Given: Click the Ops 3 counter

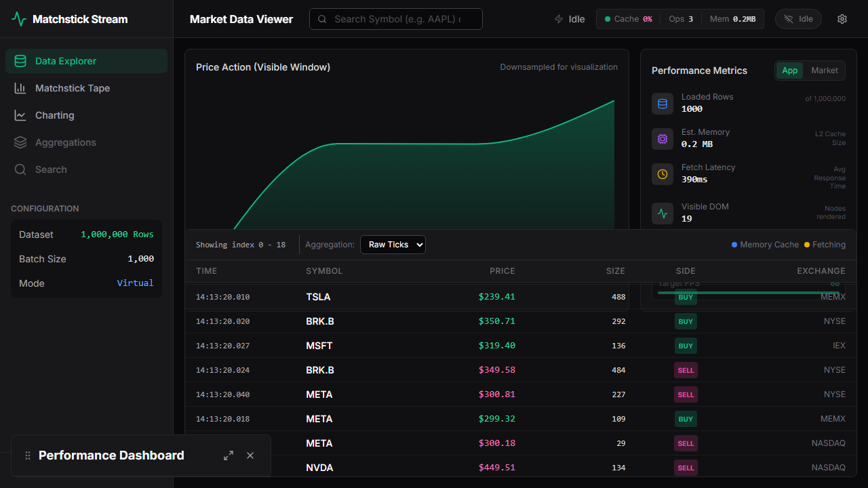Looking at the screenshot, I should 681,18.
